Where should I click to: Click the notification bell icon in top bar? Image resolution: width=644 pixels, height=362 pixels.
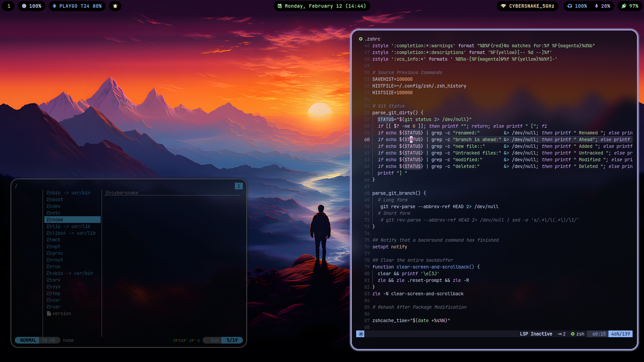coord(115,6)
